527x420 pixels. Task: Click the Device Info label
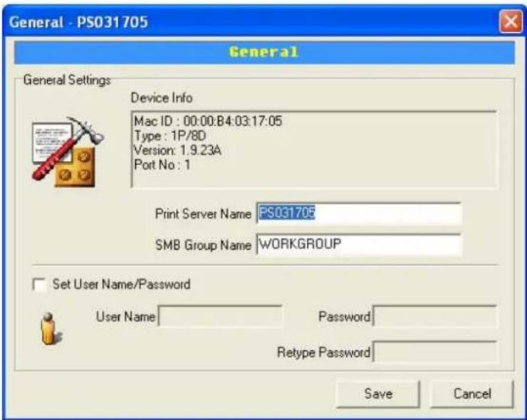162,98
